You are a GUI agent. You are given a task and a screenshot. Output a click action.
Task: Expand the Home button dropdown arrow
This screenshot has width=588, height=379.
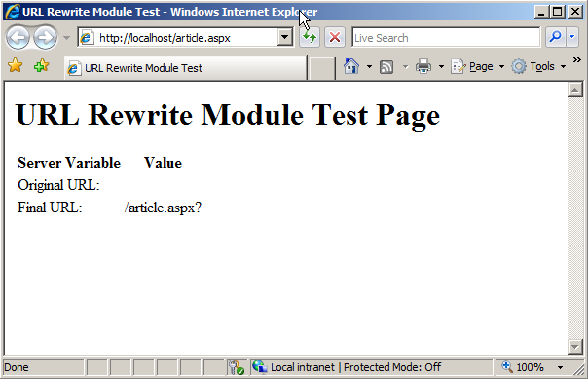click(369, 67)
